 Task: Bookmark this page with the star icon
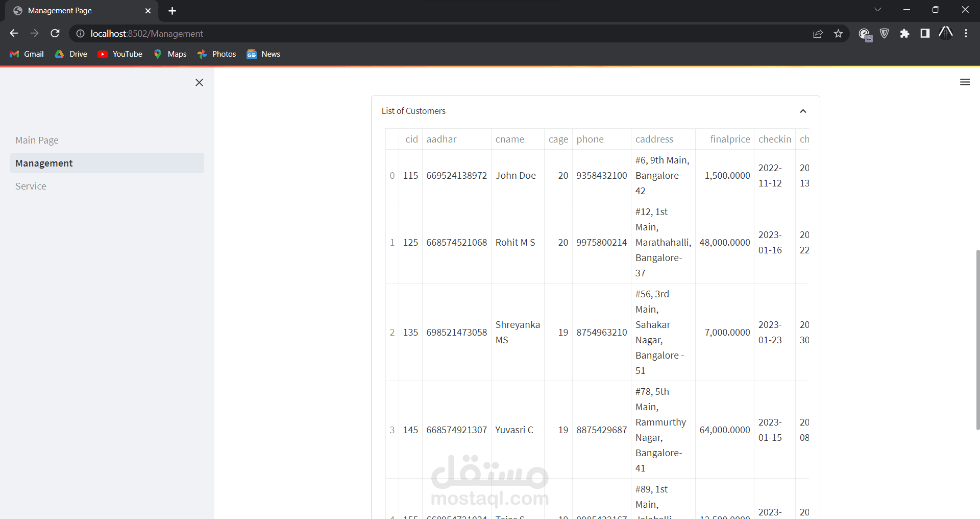[838, 33]
